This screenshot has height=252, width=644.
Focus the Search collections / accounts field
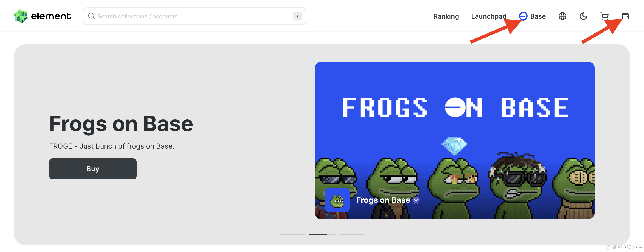(195, 16)
